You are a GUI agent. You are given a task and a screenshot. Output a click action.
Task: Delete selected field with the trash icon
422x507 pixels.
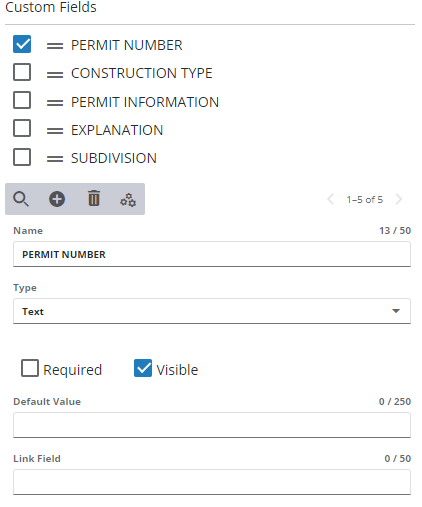[94, 199]
